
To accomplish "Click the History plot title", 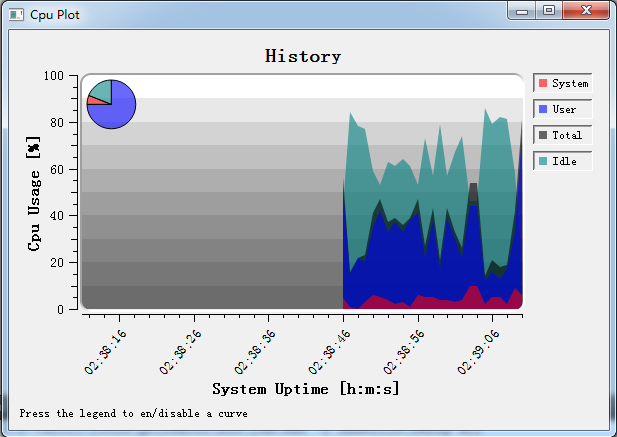I will pos(303,56).
